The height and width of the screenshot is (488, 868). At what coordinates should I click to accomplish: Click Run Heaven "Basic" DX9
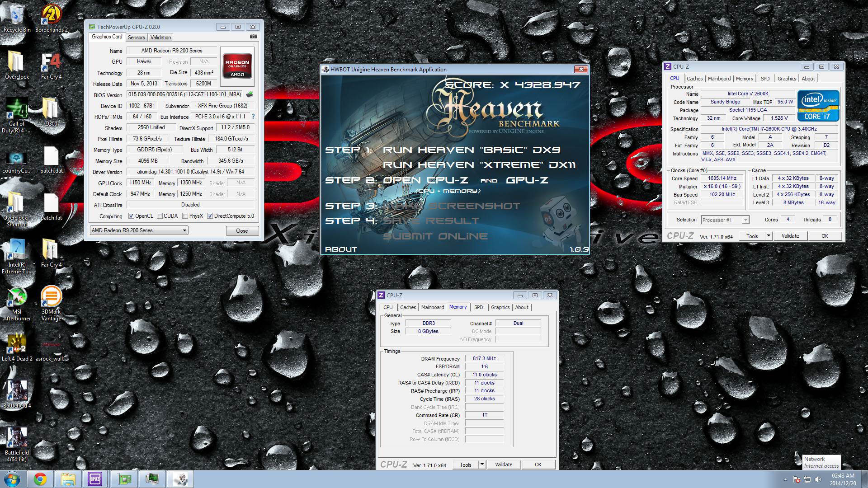[x=472, y=150]
